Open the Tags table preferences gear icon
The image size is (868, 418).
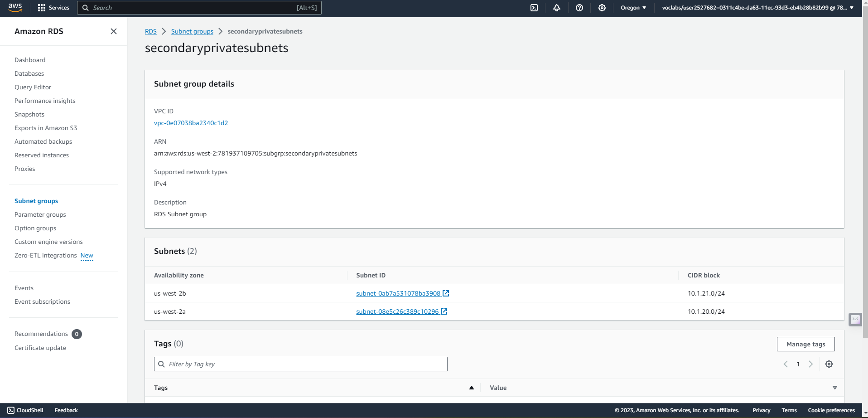point(829,364)
